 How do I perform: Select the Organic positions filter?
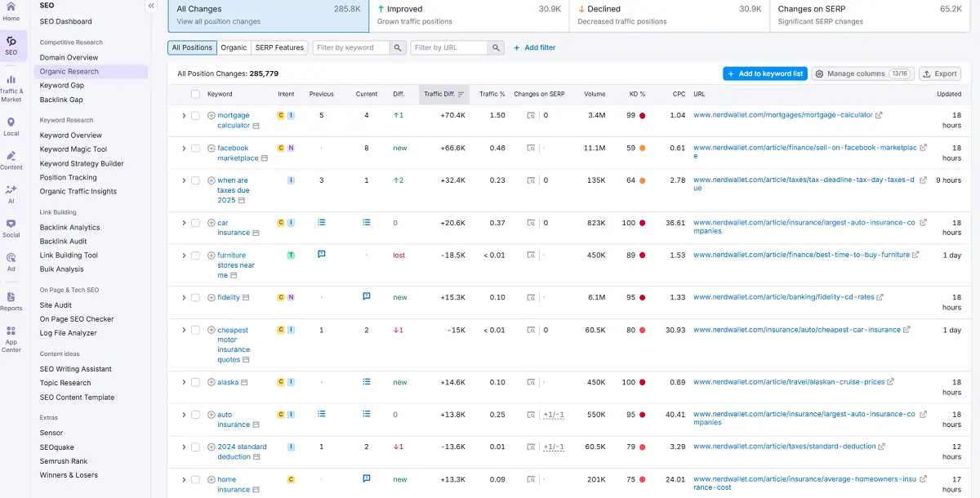pyautogui.click(x=234, y=47)
